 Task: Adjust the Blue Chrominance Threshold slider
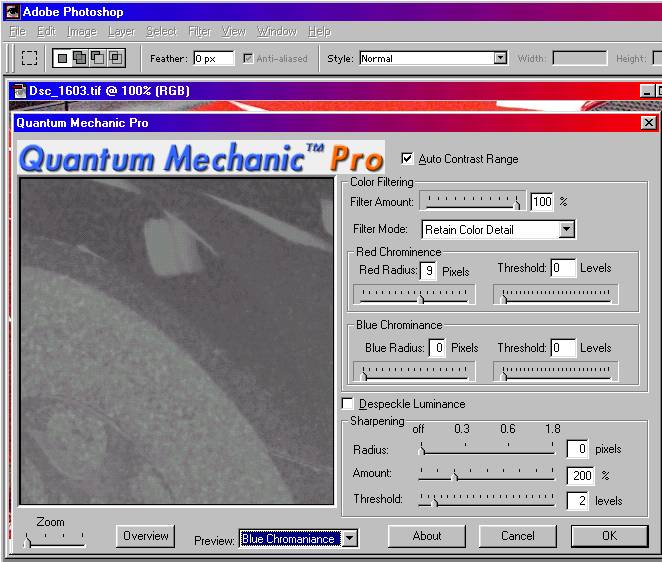(556, 372)
